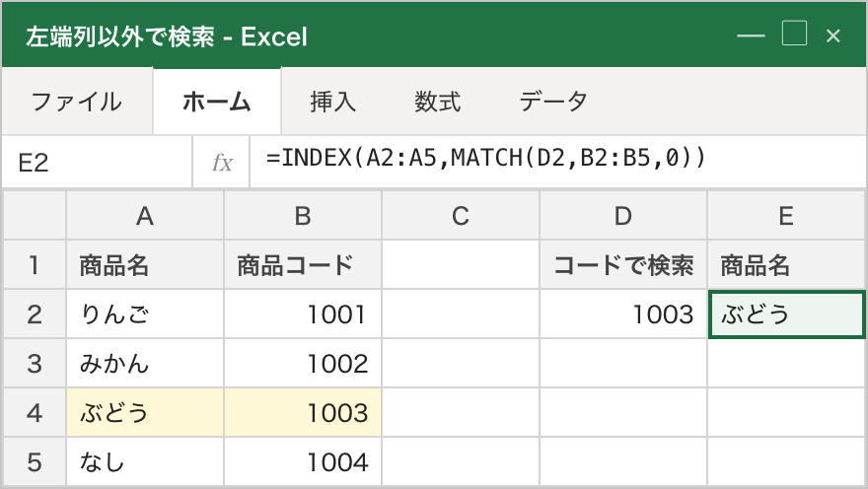868x489 pixels.
Task: Select cell なし
Action: tap(145, 461)
